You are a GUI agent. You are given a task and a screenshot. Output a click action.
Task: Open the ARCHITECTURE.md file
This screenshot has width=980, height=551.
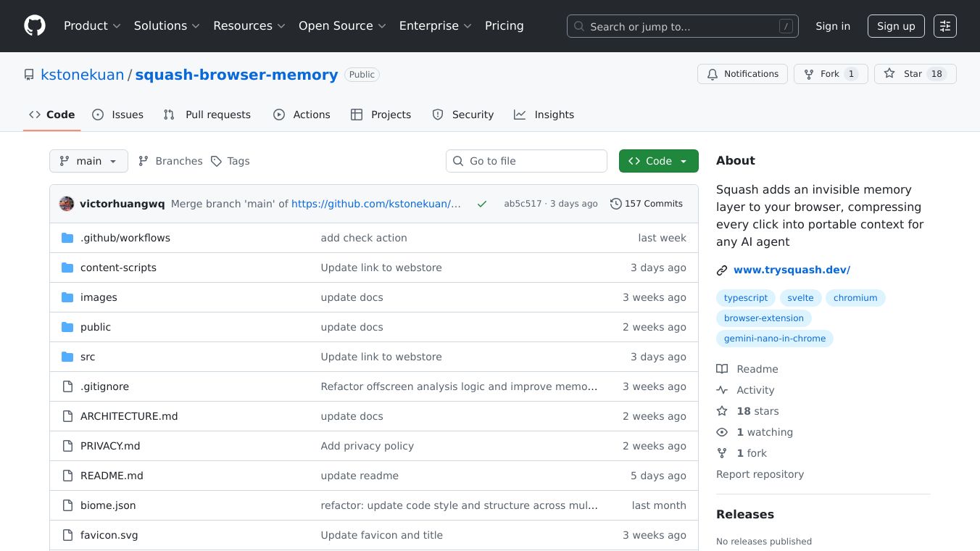pos(129,416)
